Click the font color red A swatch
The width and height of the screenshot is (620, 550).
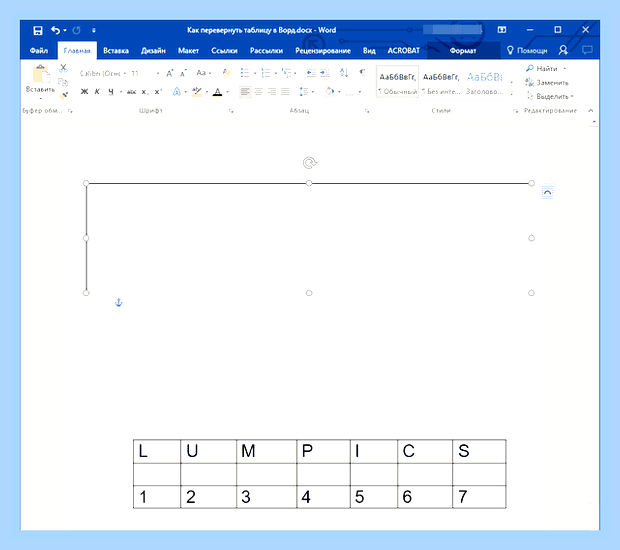[x=217, y=92]
